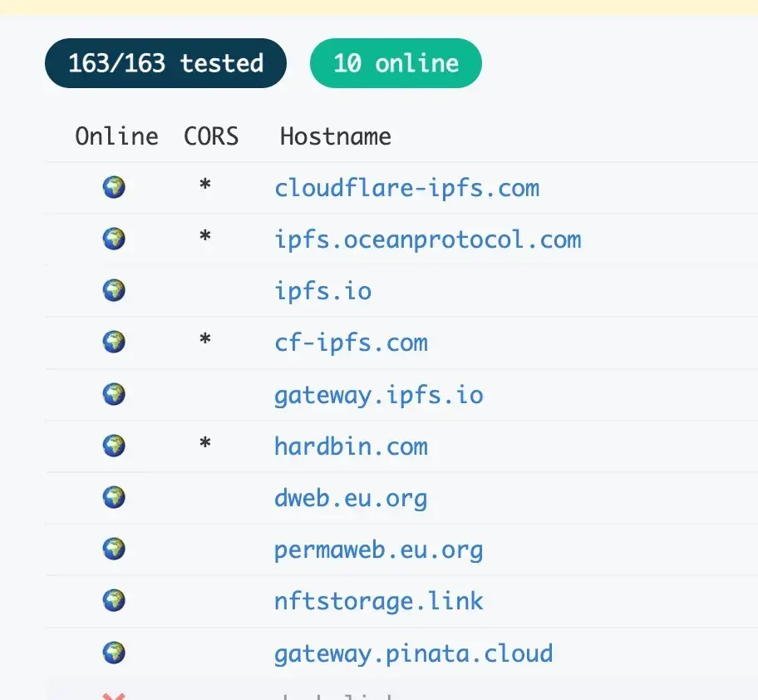Click the globe icon next to cf-ipfs.com
Screen dimensions: 758x700
114,343
